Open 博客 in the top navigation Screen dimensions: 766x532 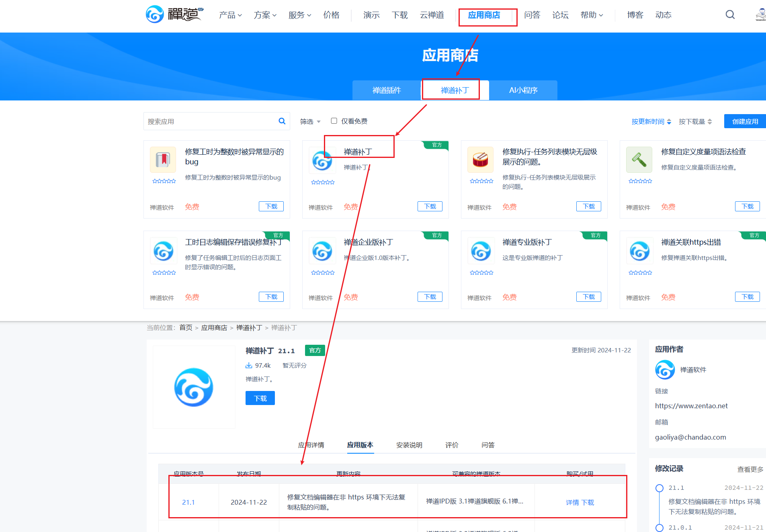(635, 15)
